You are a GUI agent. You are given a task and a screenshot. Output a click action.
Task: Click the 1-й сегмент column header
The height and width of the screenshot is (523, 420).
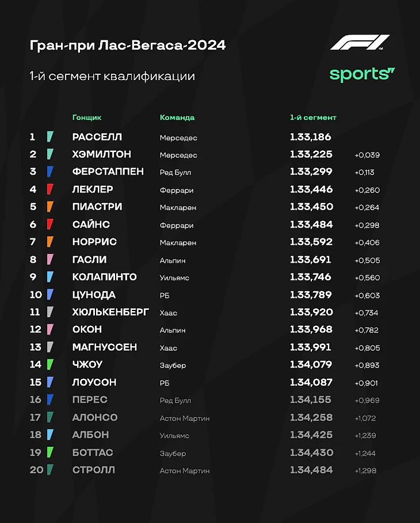click(x=313, y=118)
